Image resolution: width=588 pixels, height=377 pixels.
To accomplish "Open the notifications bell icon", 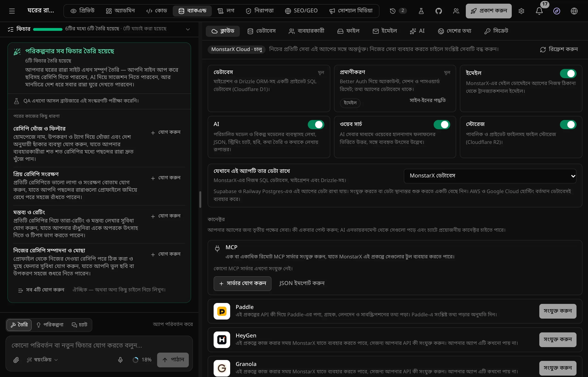I will [x=539, y=11].
